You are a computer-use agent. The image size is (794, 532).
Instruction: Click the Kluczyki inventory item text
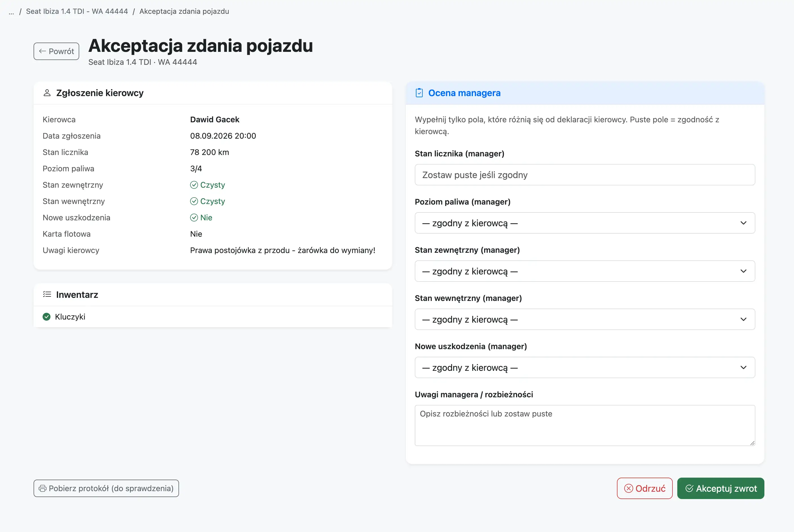(70, 317)
